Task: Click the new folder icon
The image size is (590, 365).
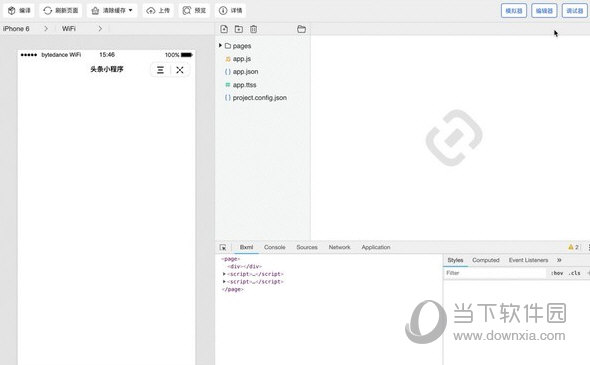Action: [239, 29]
